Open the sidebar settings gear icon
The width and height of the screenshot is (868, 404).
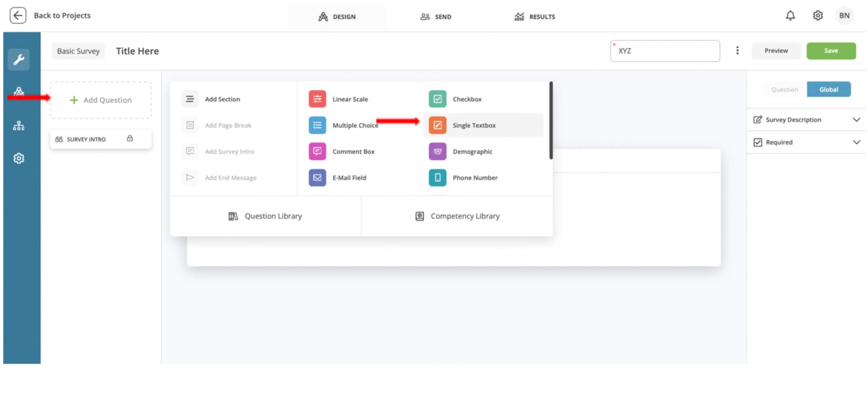(x=19, y=158)
